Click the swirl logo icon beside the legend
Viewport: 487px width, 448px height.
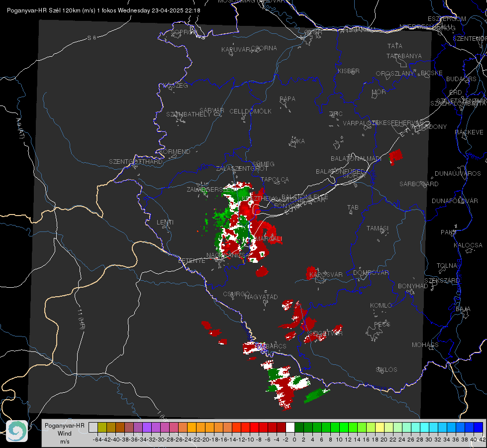coord(17,431)
